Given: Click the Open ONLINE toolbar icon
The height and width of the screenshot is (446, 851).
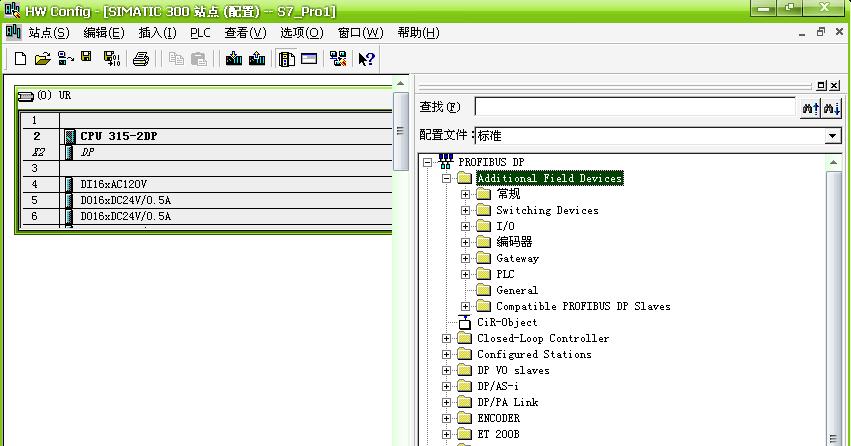Looking at the screenshot, I should point(66,59).
